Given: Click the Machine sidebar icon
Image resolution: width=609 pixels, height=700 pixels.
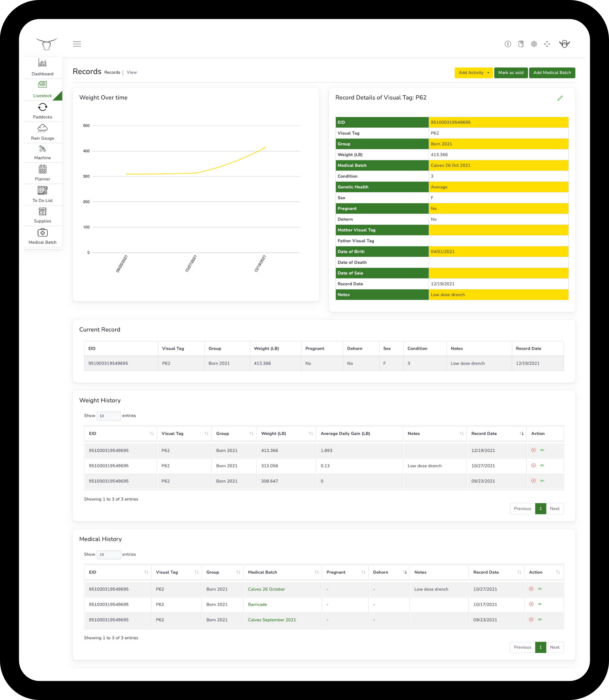Looking at the screenshot, I should pos(43,149).
